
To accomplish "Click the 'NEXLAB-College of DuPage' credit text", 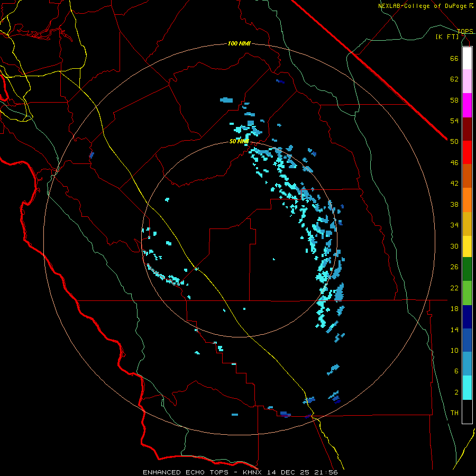I will point(423,6).
